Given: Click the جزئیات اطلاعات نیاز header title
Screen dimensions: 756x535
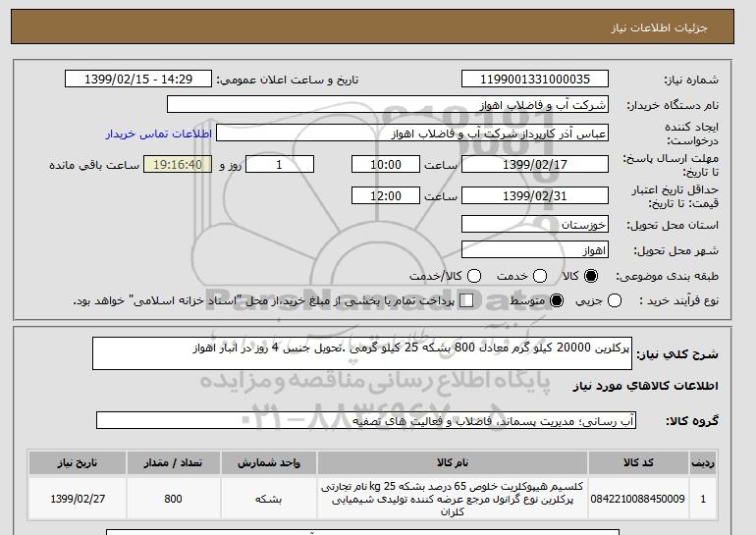Looking at the screenshot, I should 659,27.
